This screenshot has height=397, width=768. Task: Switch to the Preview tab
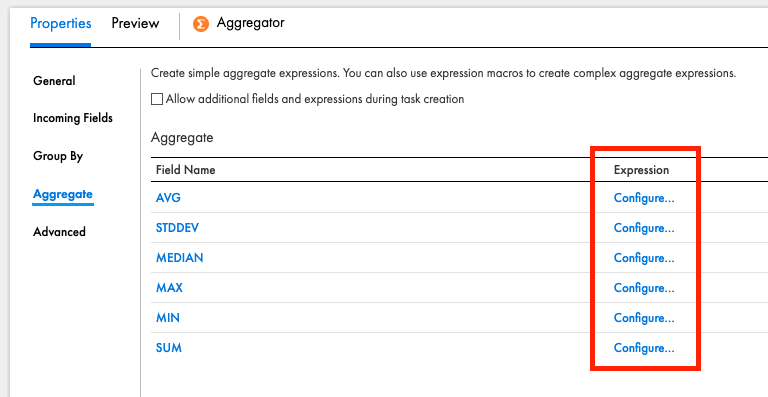(x=135, y=23)
